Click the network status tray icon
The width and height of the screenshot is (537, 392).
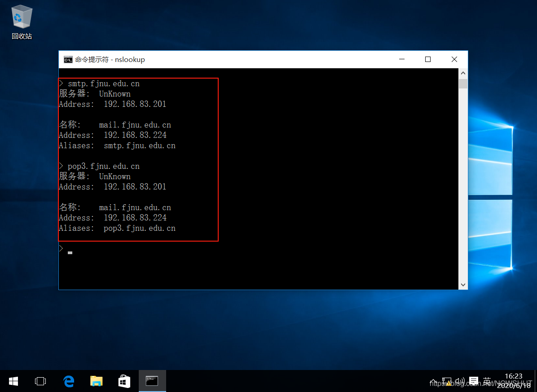(x=446, y=381)
